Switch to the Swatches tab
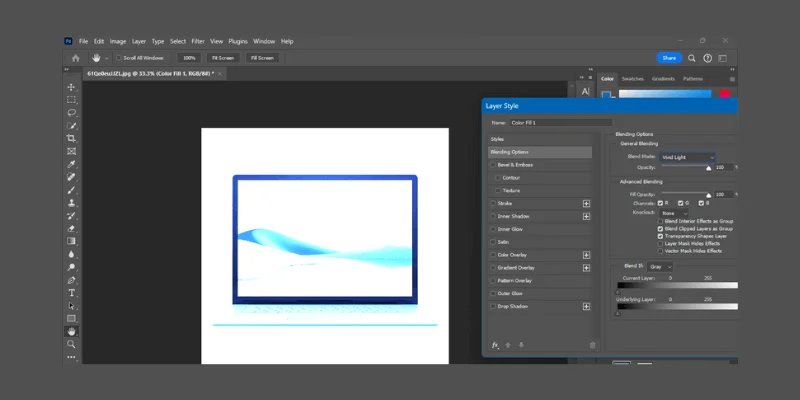The image size is (800, 400). pos(633,79)
